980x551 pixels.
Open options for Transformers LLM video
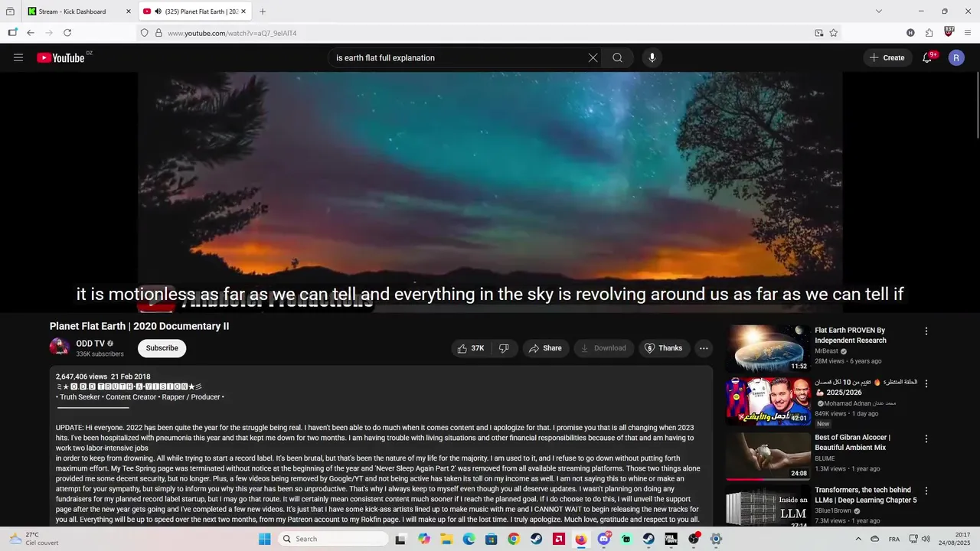(x=926, y=491)
